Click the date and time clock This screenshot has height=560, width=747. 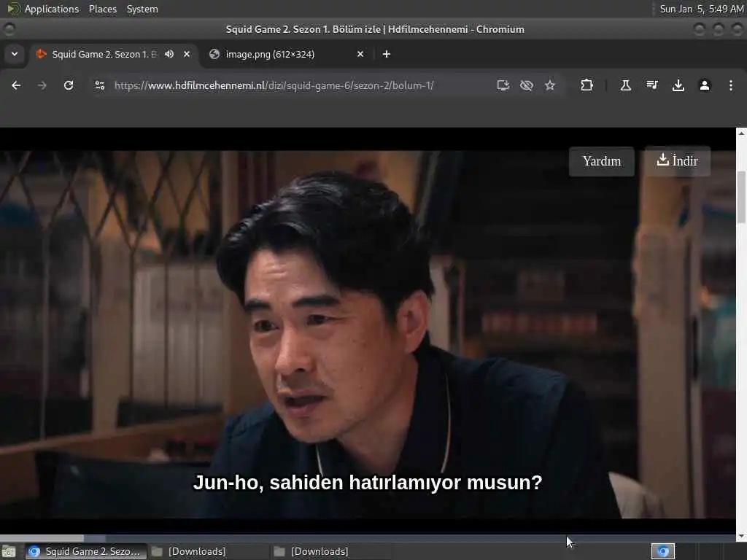[x=701, y=9]
